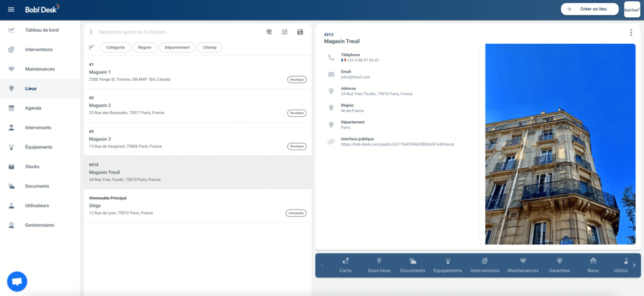Viewport: 644px width, 296px height.
Task: Show more tabs with right arrow
Action: click(634, 265)
